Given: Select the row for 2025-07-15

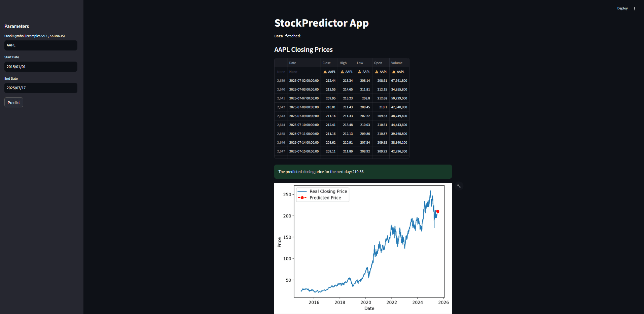Looking at the screenshot, I should pos(342,151).
